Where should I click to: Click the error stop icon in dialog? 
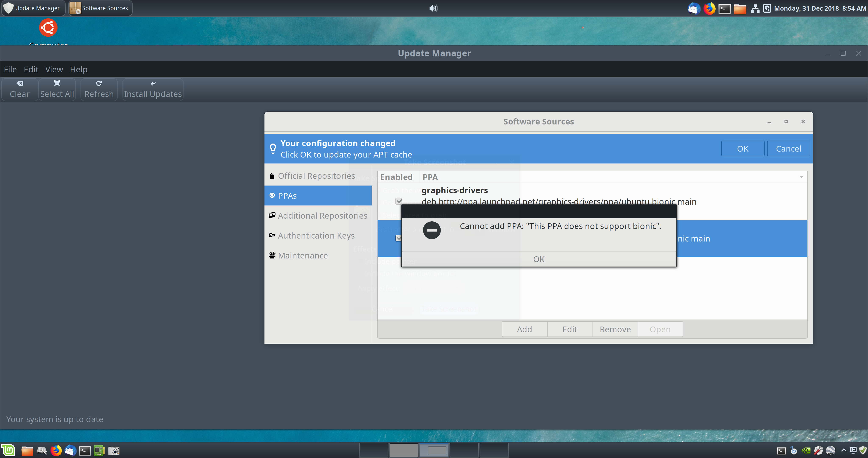tap(432, 230)
